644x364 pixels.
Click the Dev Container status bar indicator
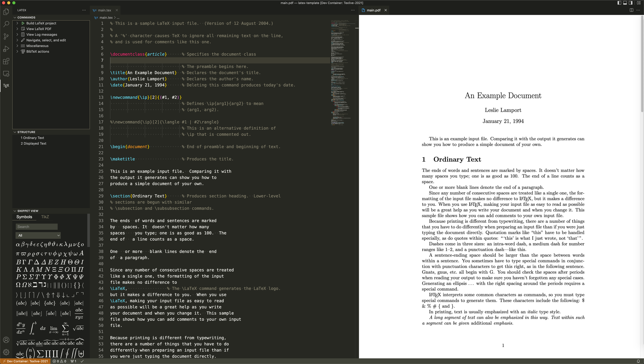tap(25, 361)
